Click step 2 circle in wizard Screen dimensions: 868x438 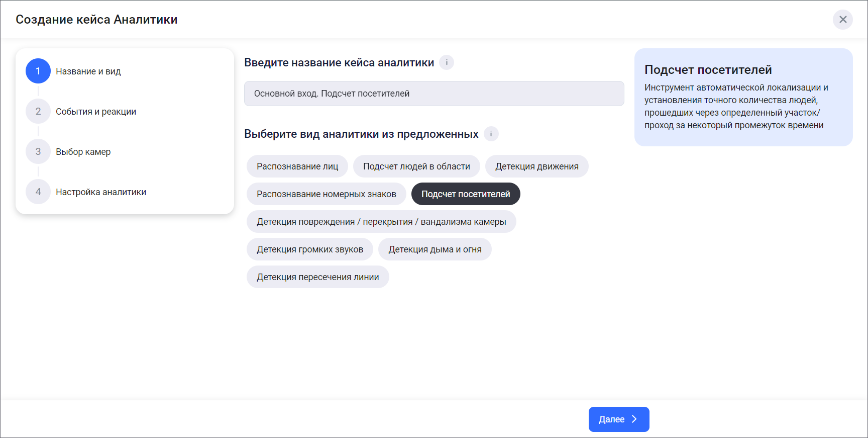38,111
